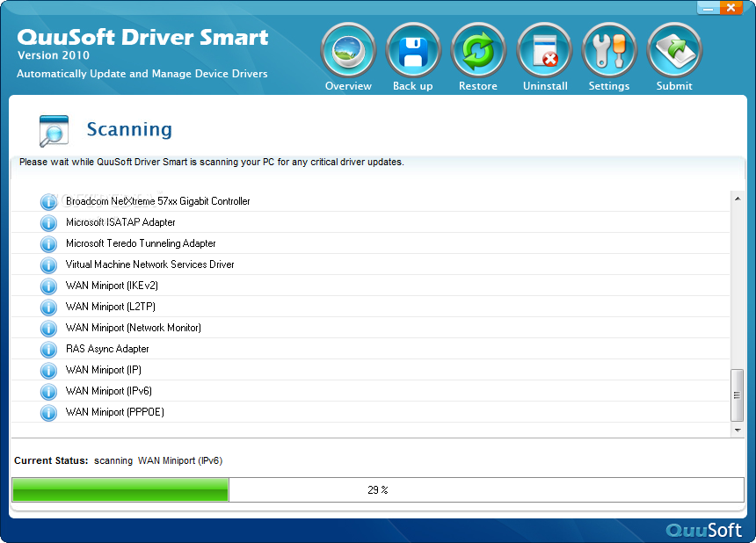Viewport: 756px width, 543px height.
Task: Open the Uninstall icon
Action: [x=544, y=51]
